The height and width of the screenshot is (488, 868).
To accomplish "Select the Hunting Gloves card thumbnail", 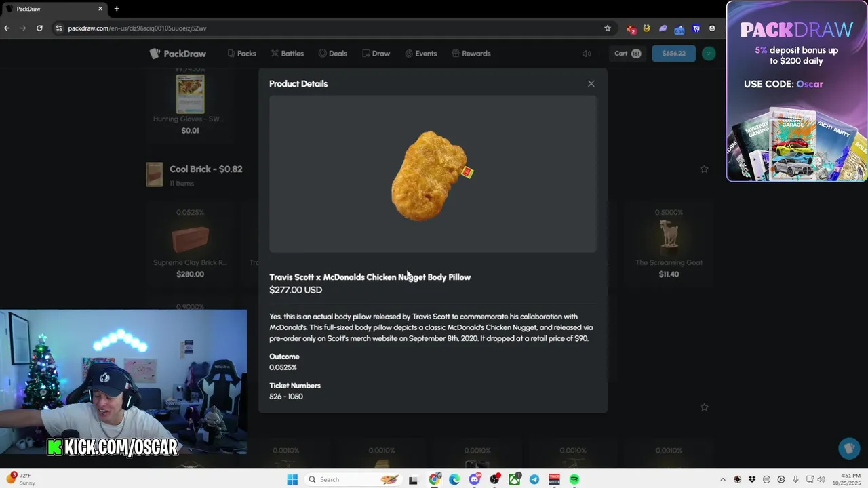I will click(190, 94).
